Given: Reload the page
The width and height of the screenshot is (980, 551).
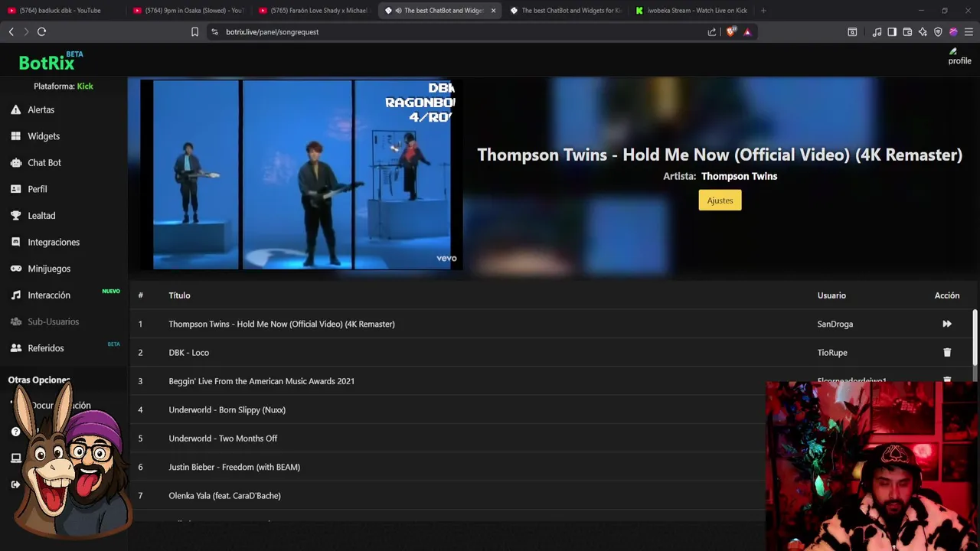Looking at the screenshot, I should 41,31.
